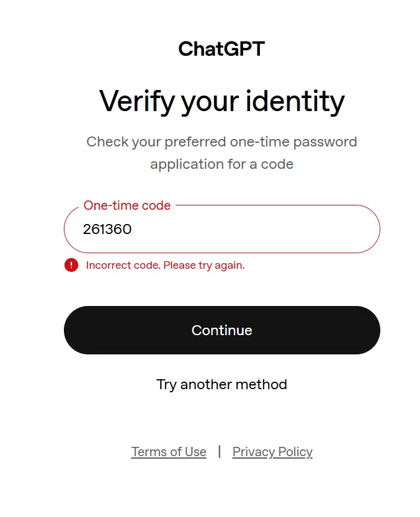420x517 pixels.
Task: Click the Incorrect code error message
Action: point(165,265)
